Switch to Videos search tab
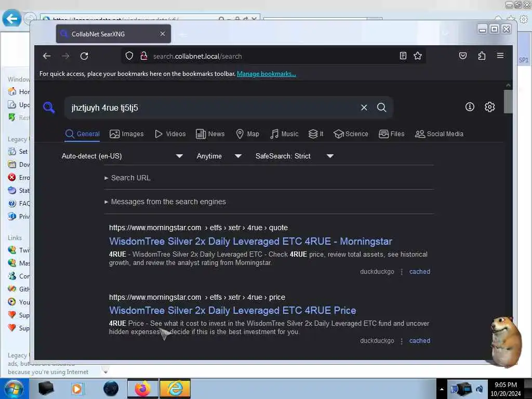 point(170,134)
